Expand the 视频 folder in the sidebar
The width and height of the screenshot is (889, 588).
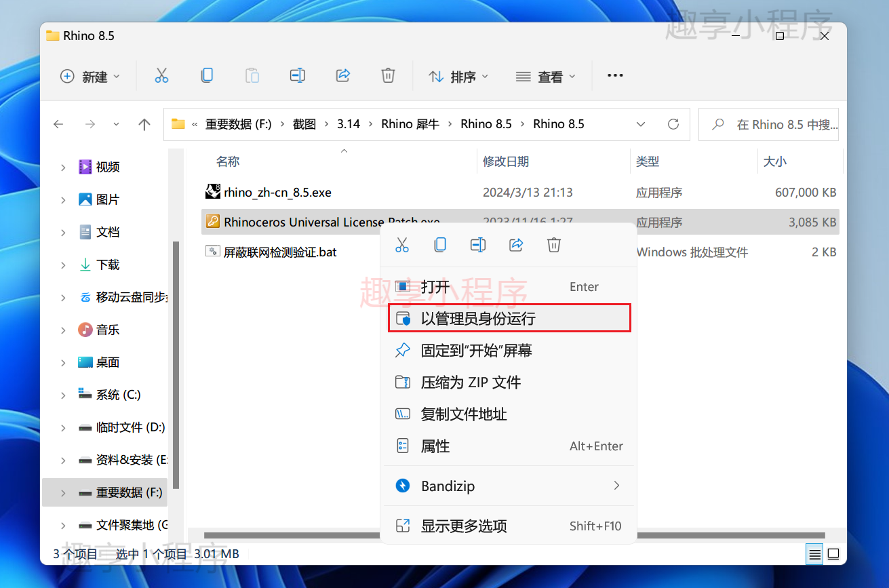click(63, 167)
